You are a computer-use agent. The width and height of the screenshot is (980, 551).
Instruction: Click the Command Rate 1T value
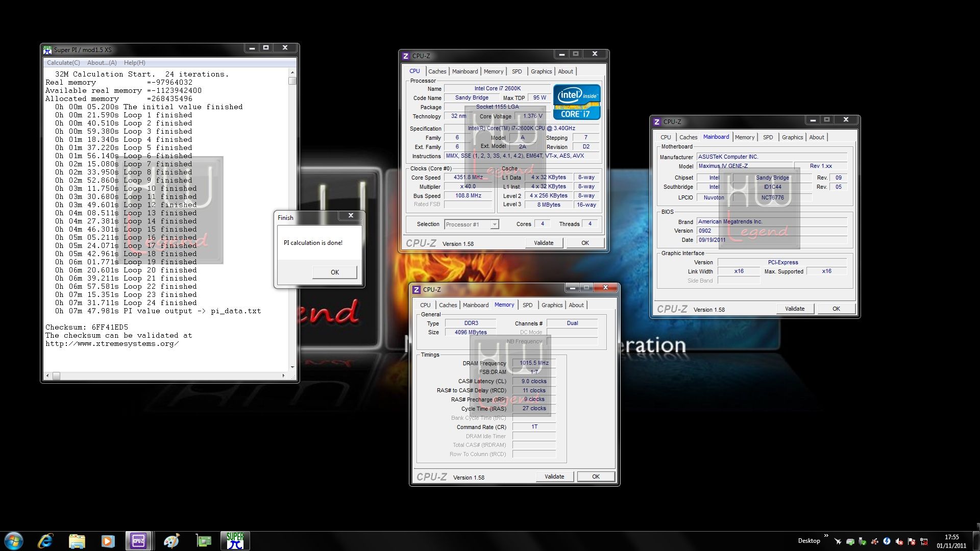[534, 427]
